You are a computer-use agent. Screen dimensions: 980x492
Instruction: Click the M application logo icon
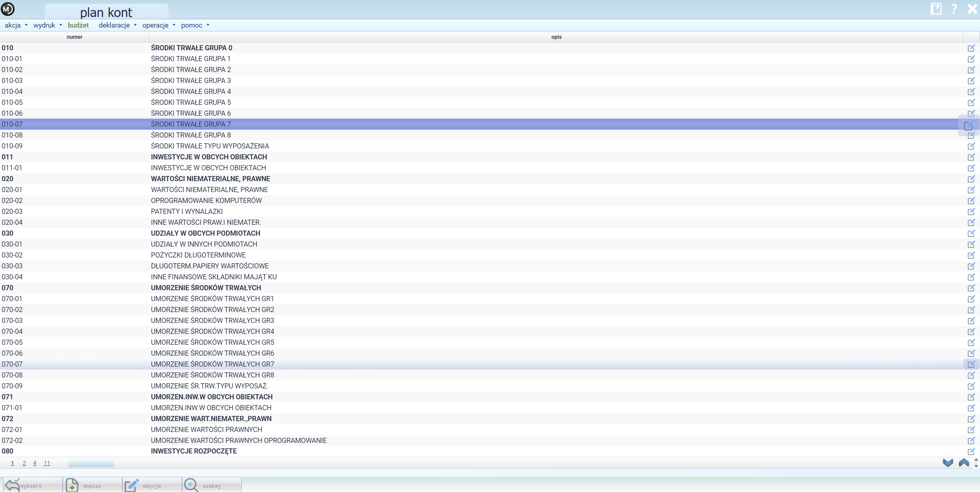tap(8, 9)
